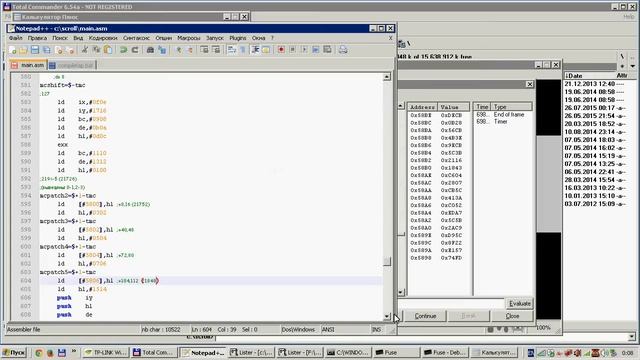Click the Close document toolbar icon
The width and height of the screenshot is (640, 360).
(59, 50)
